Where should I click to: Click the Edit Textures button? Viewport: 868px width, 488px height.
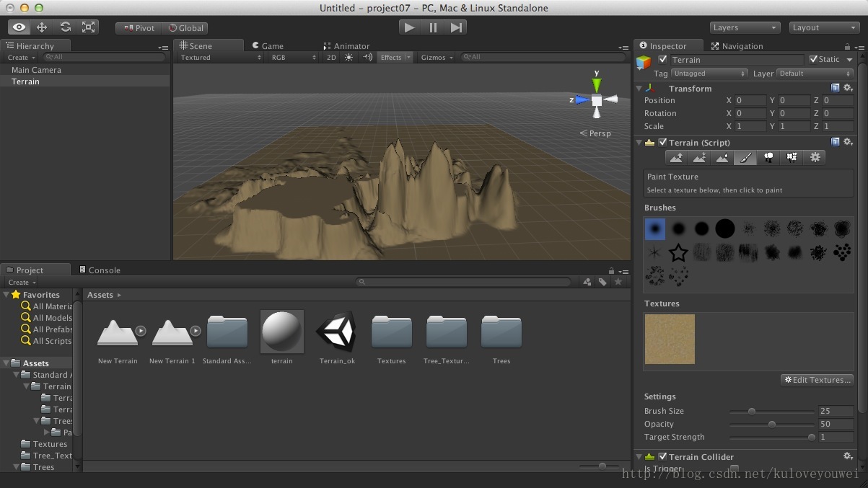[x=817, y=380]
